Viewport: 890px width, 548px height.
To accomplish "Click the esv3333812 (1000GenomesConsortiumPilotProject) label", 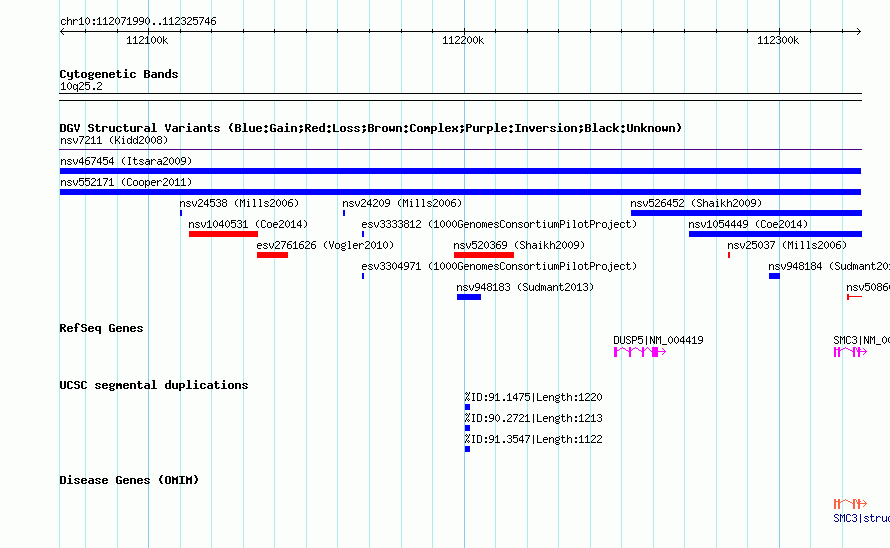I will pos(499,224).
